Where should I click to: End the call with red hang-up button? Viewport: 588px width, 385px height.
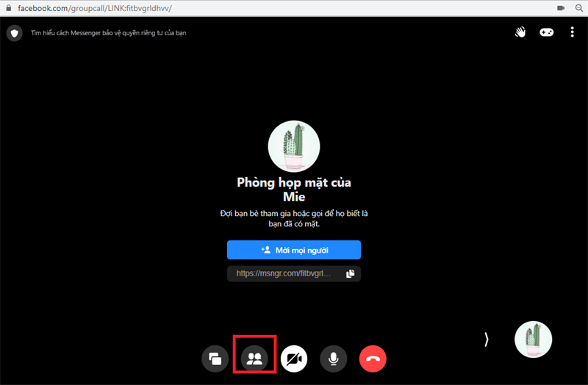(373, 359)
